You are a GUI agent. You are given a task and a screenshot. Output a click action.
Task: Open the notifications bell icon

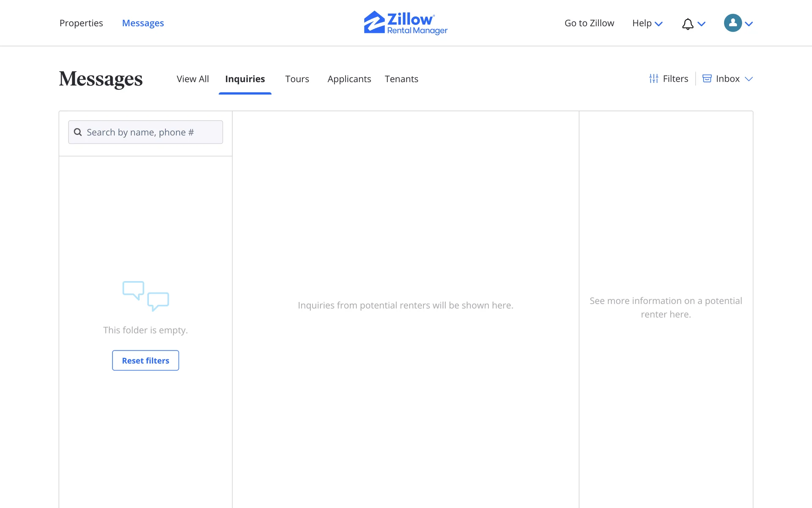pyautogui.click(x=688, y=24)
